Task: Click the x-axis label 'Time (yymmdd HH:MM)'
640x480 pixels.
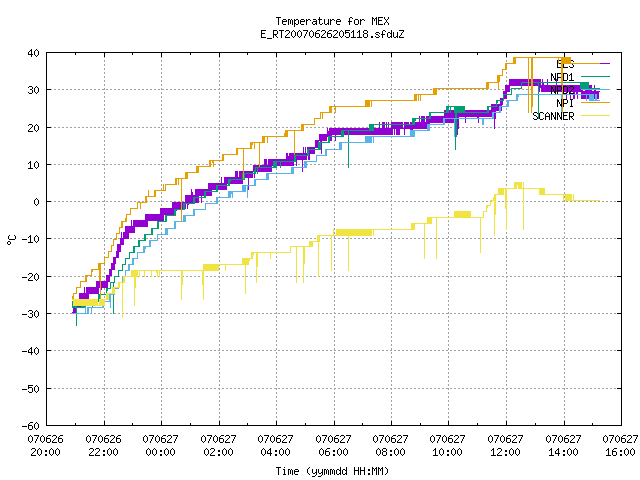Action: [x=332, y=471]
